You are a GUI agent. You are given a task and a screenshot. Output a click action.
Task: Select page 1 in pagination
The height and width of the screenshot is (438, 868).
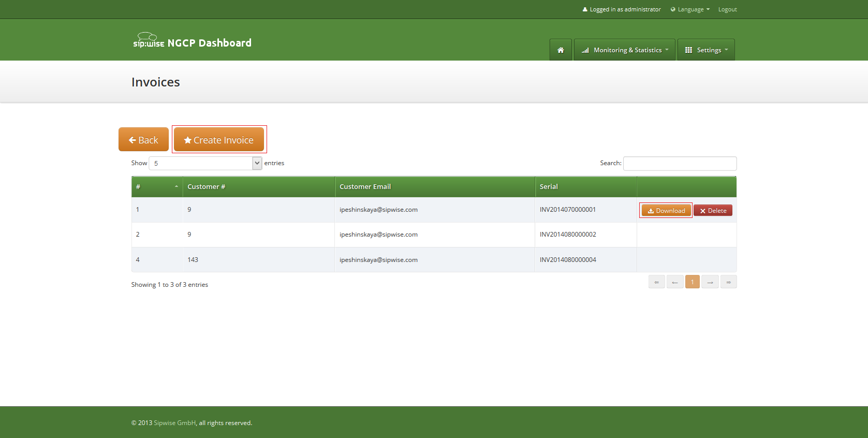693,282
